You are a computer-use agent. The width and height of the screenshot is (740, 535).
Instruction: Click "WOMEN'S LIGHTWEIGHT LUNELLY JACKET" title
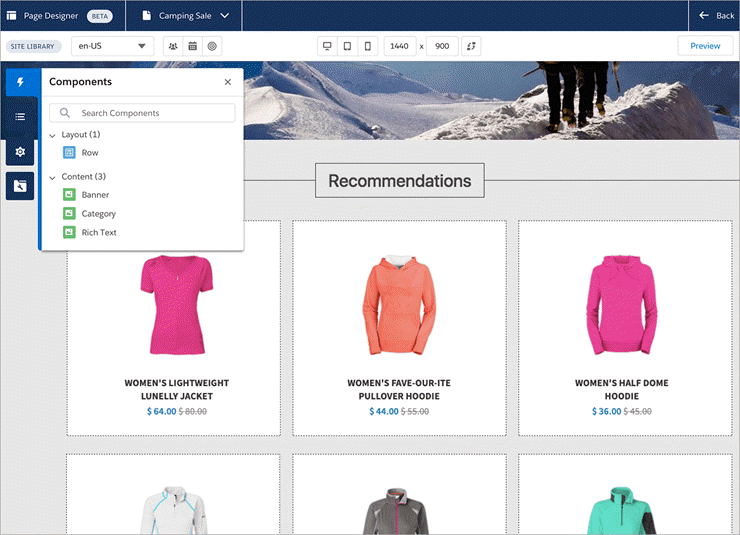tap(177, 390)
